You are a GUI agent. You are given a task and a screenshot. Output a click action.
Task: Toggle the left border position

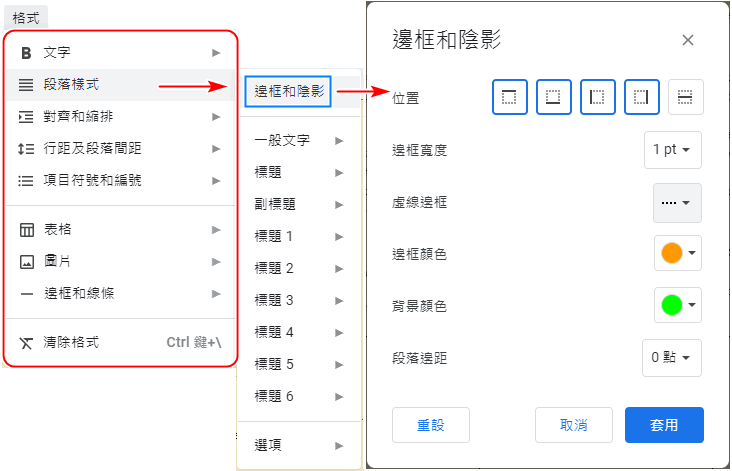598,97
